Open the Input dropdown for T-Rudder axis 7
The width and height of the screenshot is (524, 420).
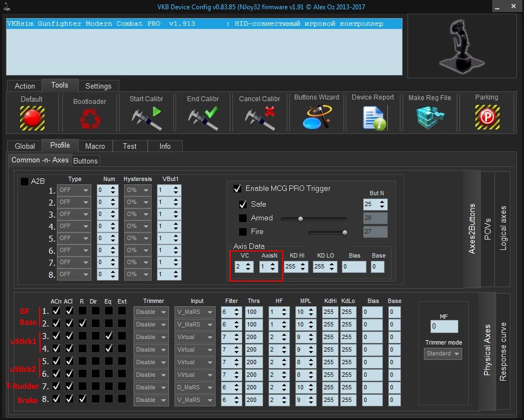click(x=195, y=387)
